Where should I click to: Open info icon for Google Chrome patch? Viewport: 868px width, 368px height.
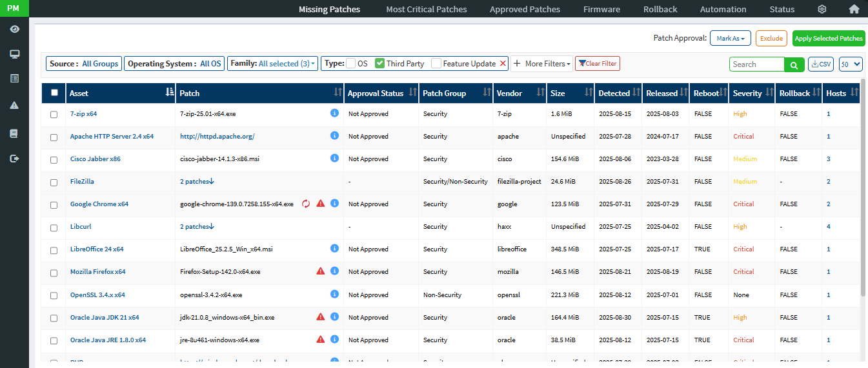pyautogui.click(x=334, y=203)
